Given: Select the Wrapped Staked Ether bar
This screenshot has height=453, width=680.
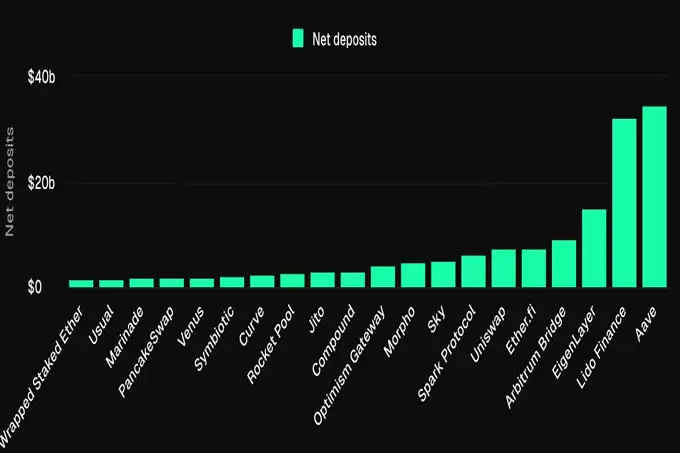Looking at the screenshot, I should 81,283.
